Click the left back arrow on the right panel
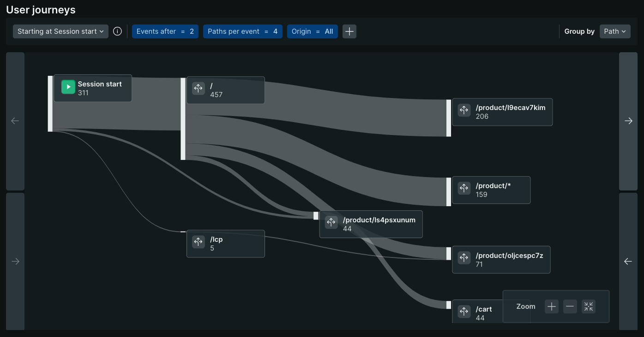This screenshot has width=644, height=337. click(x=628, y=261)
